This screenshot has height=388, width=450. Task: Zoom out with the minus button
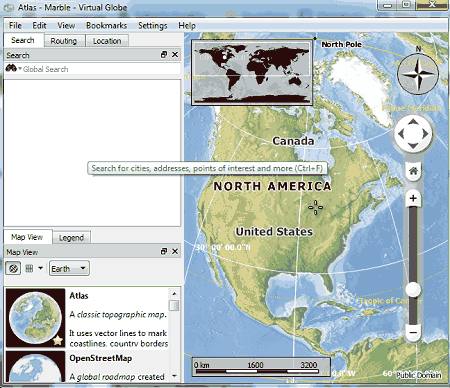[413, 333]
